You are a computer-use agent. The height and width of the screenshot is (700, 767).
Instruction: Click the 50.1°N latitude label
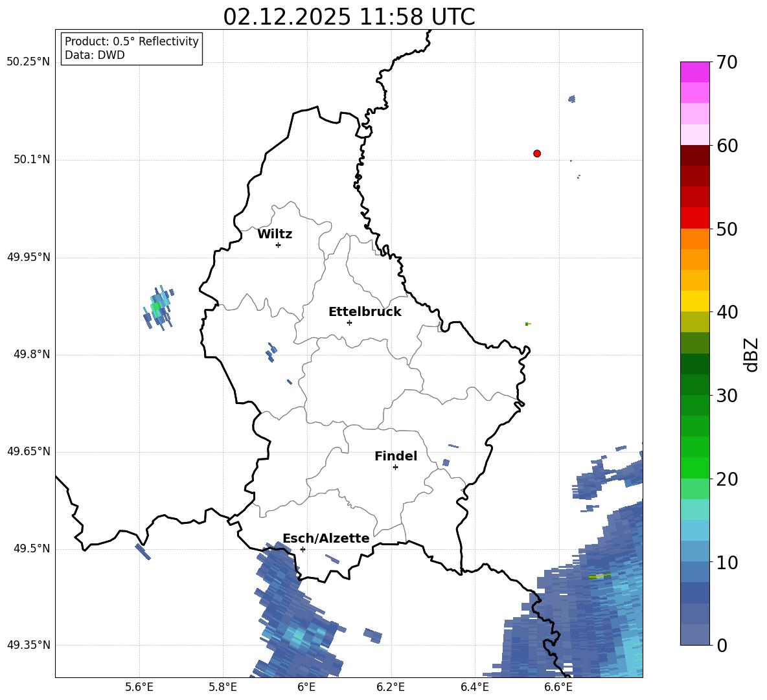(x=32, y=159)
